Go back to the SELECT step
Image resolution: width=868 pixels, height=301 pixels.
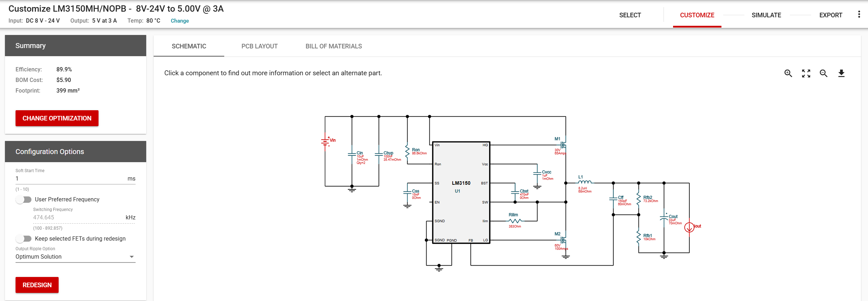point(630,15)
